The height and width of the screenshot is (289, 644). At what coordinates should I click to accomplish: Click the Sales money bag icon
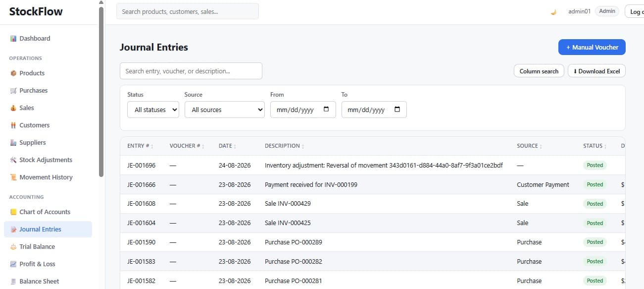[x=13, y=108]
